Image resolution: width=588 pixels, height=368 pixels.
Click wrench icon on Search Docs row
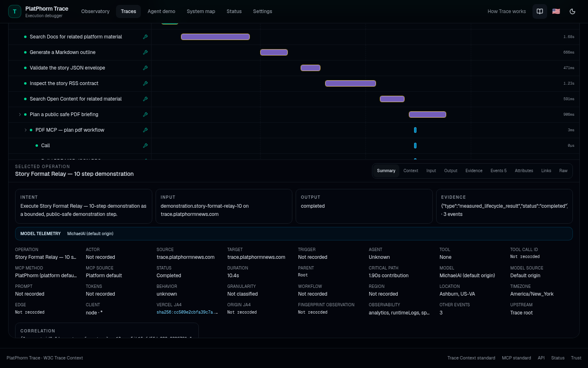(x=145, y=37)
